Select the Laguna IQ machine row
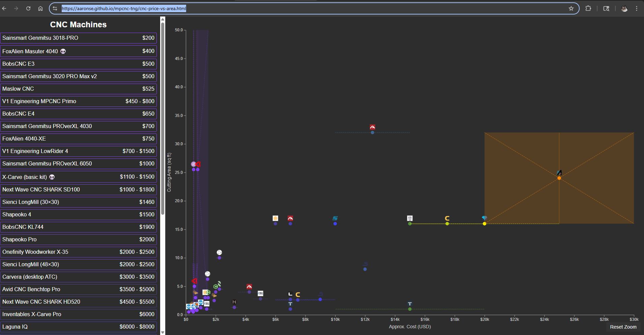 [78, 327]
